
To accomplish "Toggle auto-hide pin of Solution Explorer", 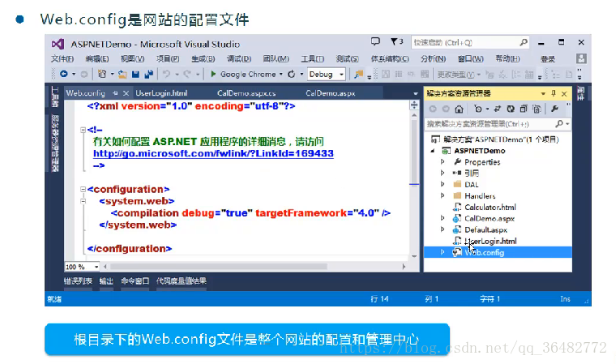I will click(554, 93).
